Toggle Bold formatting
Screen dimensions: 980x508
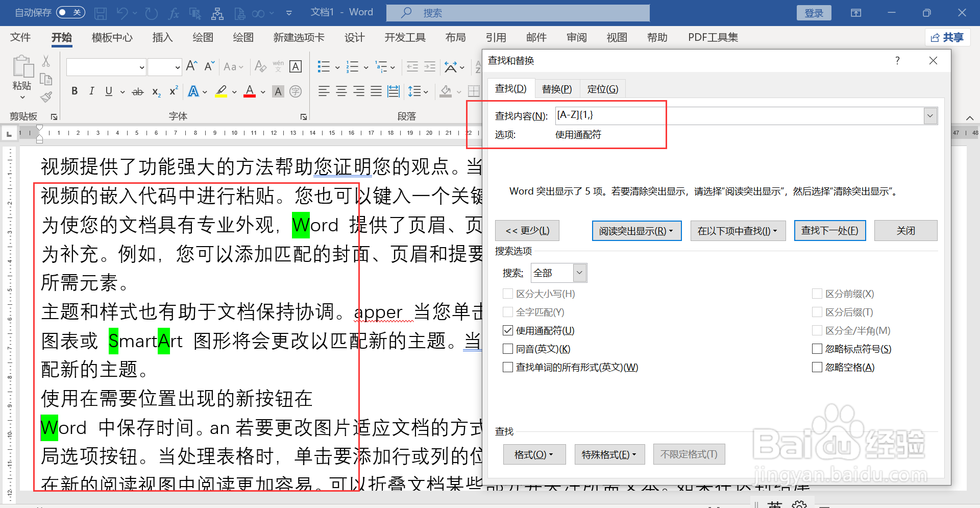[x=75, y=91]
